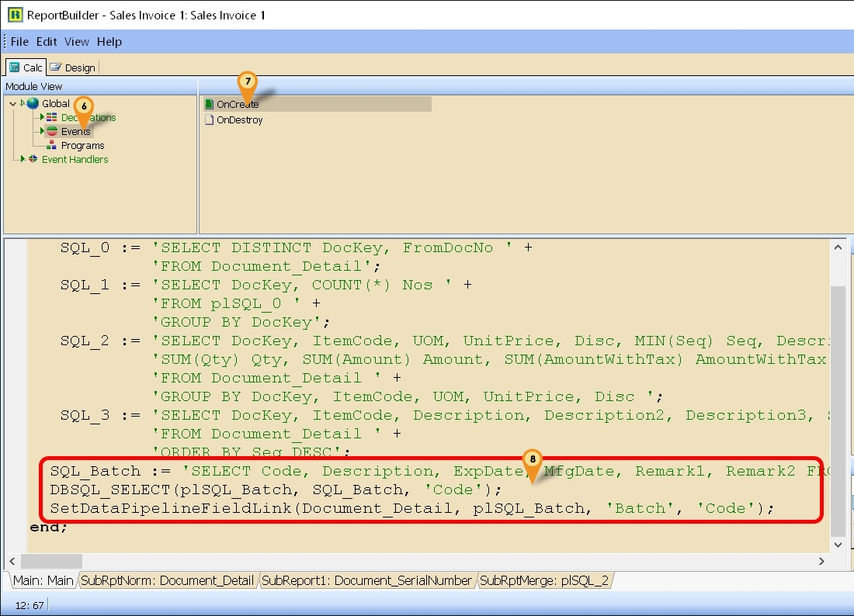Select the Declarations icon in Module View
The image size is (854, 616).
click(x=52, y=116)
